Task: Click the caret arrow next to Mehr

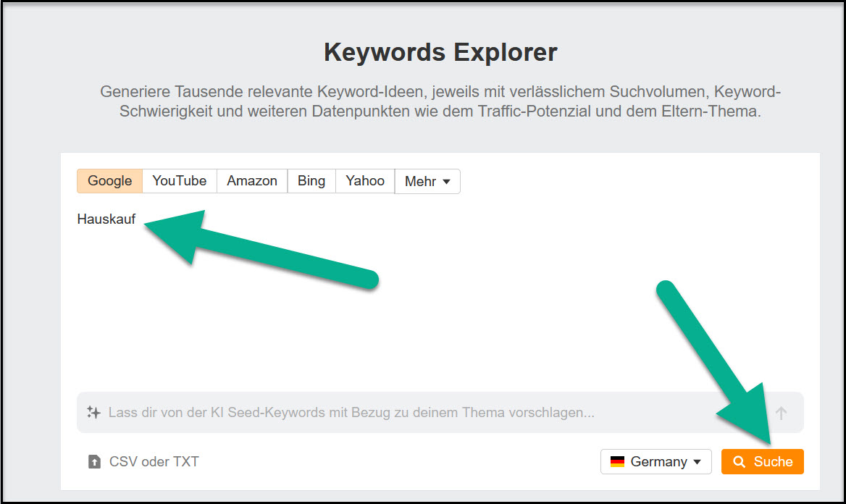Action: click(x=446, y=182)
